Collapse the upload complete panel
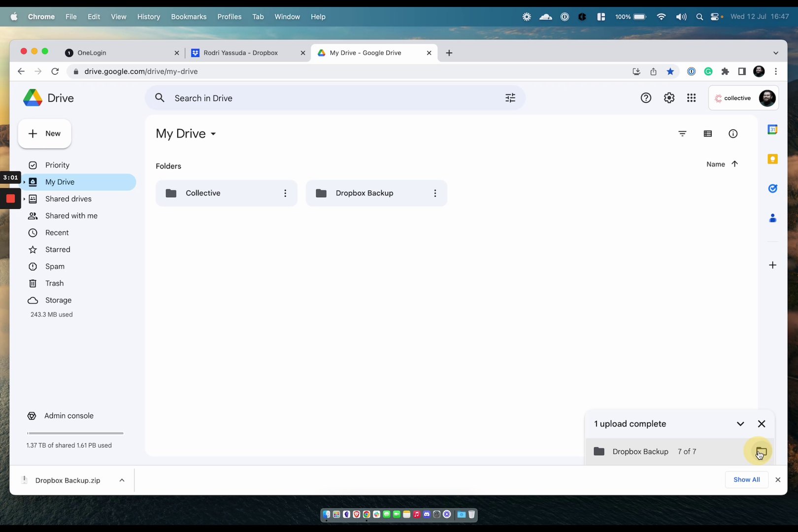Viewport: 798px width, 532px height. [740, 424]
